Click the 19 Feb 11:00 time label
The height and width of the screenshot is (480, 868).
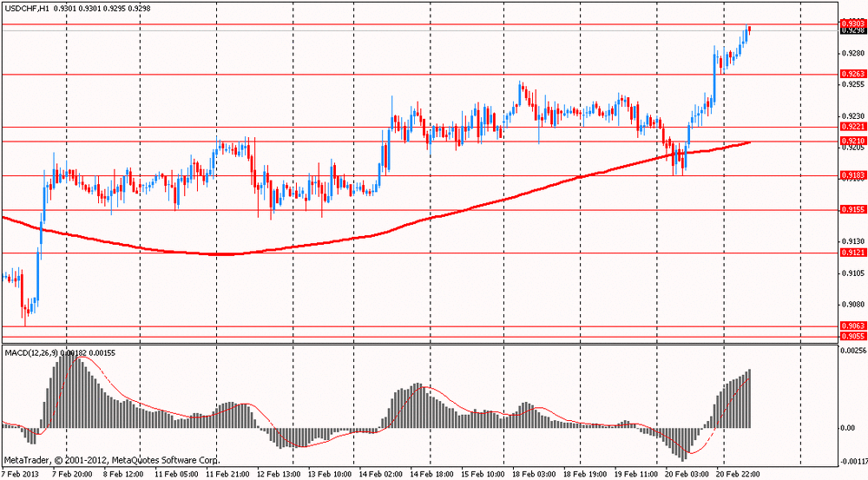[636, 475]
